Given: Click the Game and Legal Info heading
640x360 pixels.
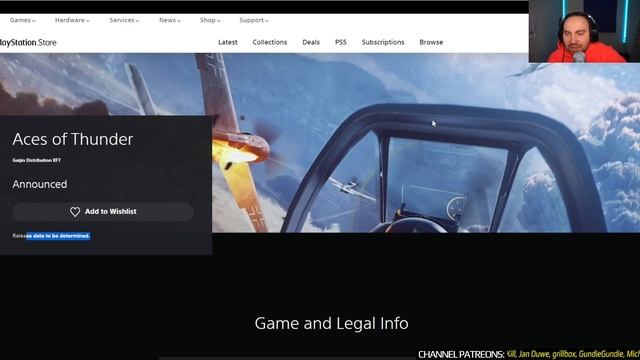Looking at the screenshot, I should tap(331, 323).
